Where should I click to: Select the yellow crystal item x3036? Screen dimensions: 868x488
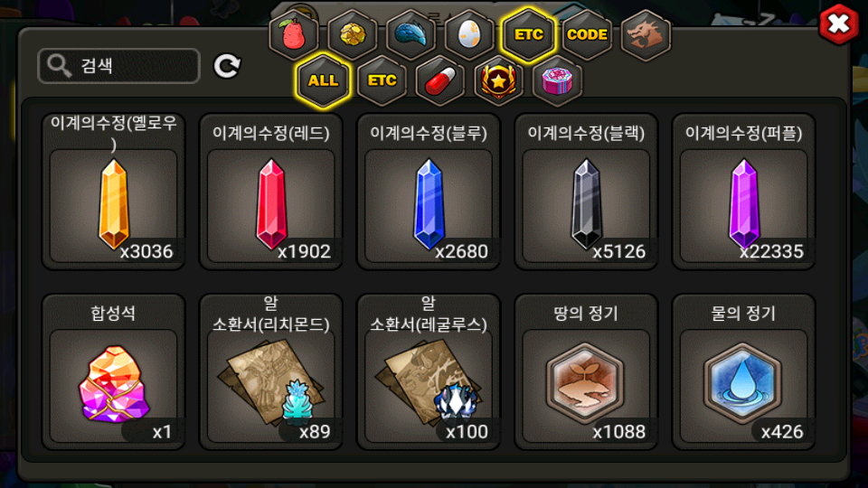point(114,192)
